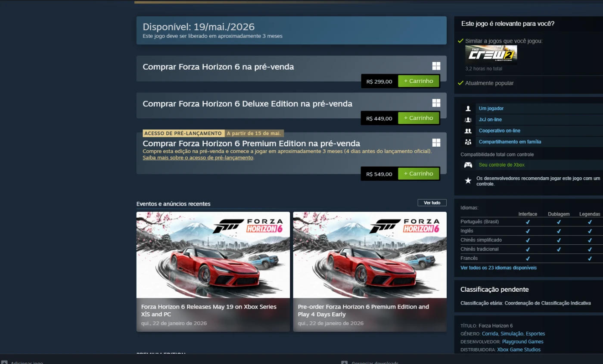Open The Crew 2 similar game thumbnail

(x=491, y=55)
